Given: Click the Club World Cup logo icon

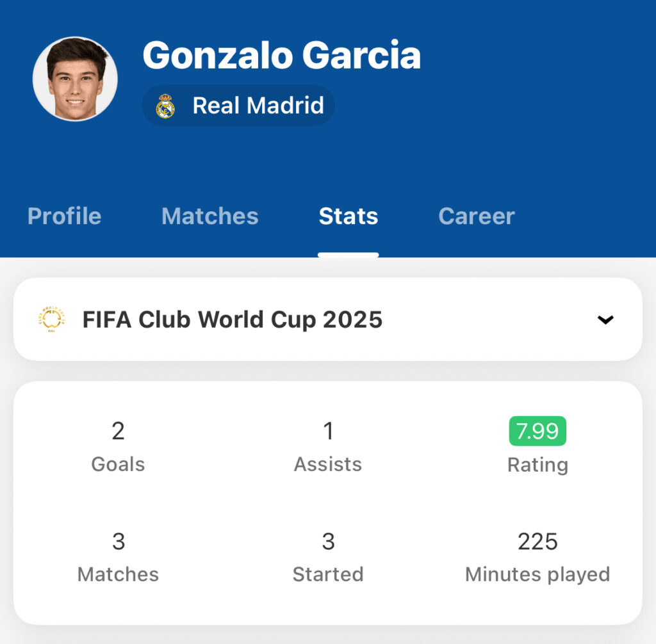Looking at the screenshot, I should pyautogui.click(x=51, y=319).
